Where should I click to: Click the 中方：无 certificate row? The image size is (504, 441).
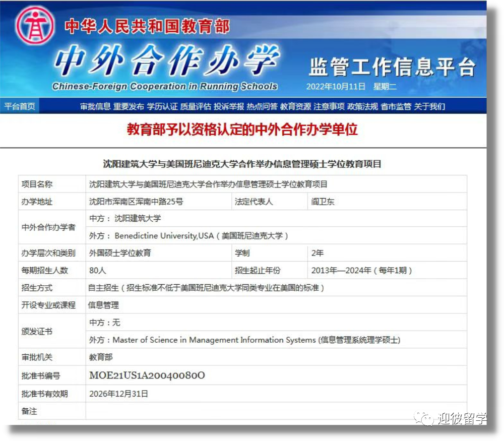(x=276, y=323)
